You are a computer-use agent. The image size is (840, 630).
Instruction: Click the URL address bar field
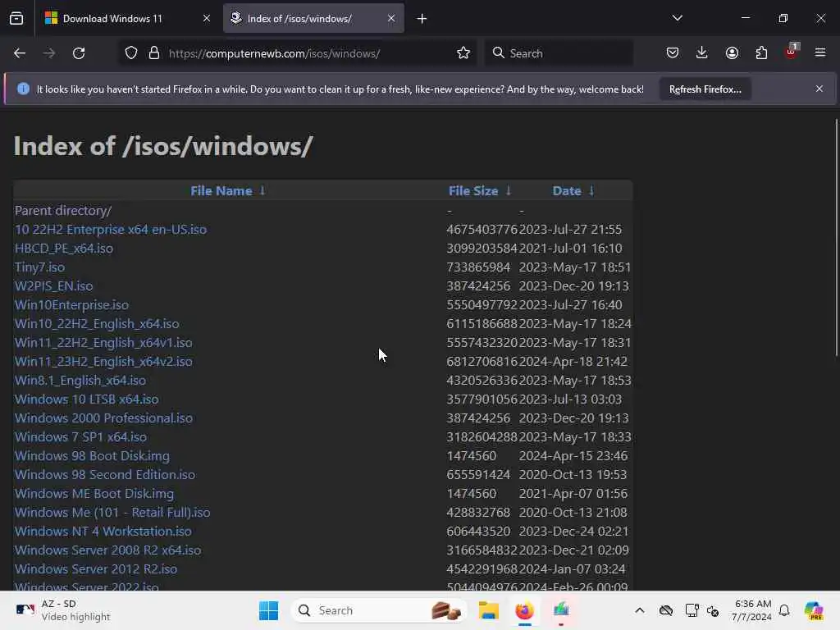coord(297,53)
